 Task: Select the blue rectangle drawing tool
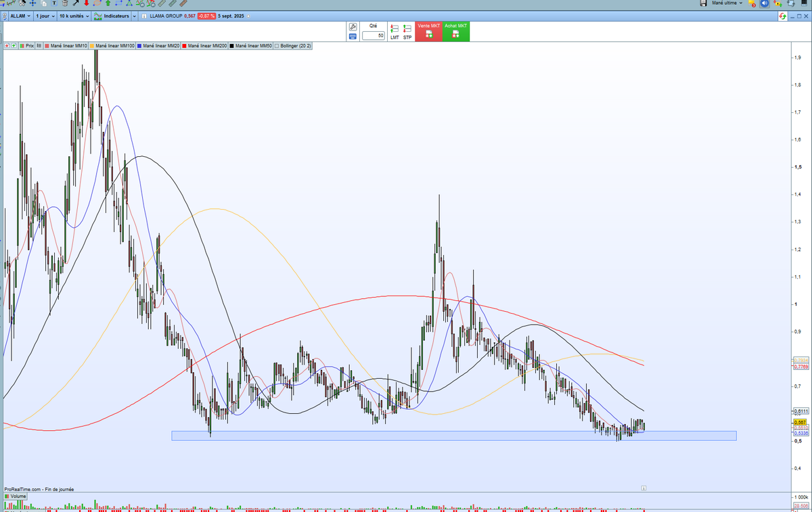click(119, 3)
